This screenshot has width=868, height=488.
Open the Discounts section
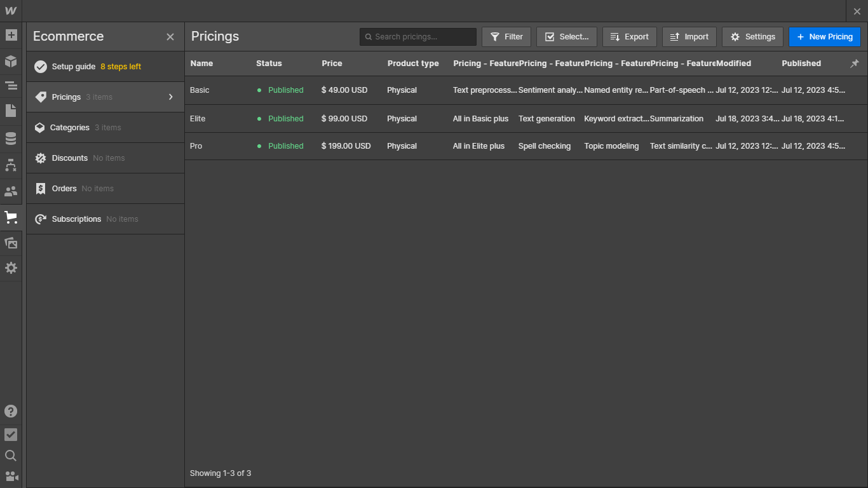point(70,158)
